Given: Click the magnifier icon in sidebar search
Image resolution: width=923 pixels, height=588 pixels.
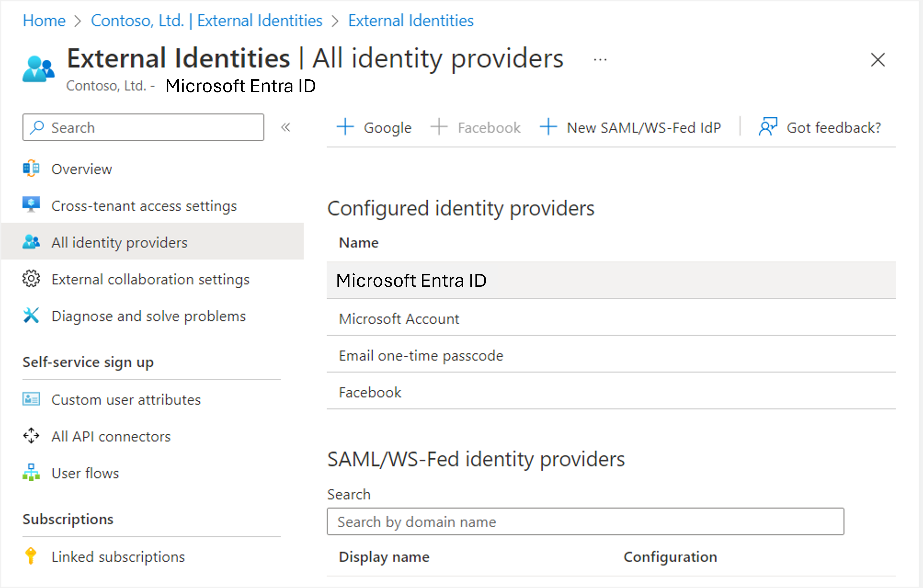Looking at the screenshot, I should (37, 127).
